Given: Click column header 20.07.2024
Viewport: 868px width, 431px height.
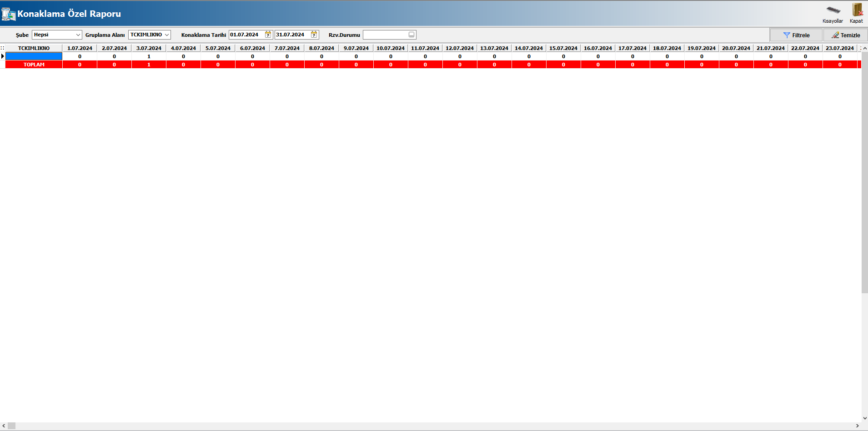Looking at the screenshot, I should [x=736, y=48].
